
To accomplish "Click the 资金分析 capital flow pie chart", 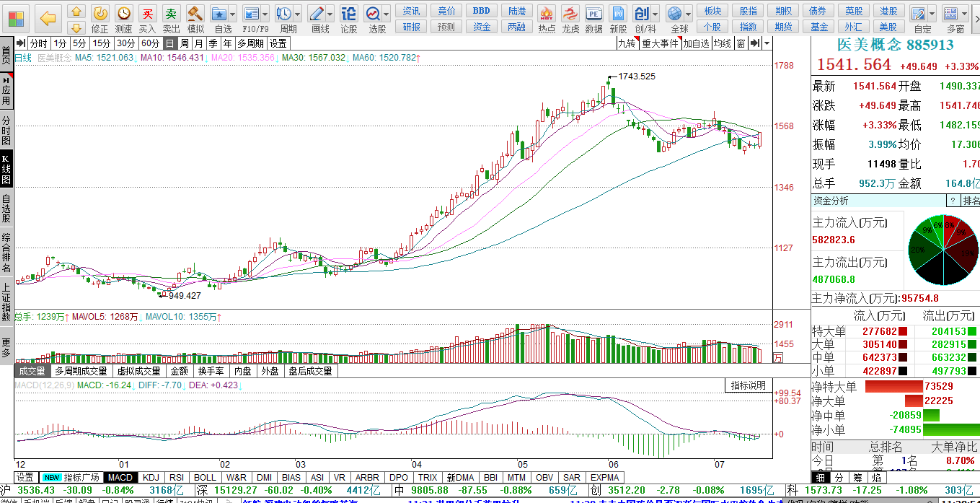I will (x=943, y=249).
